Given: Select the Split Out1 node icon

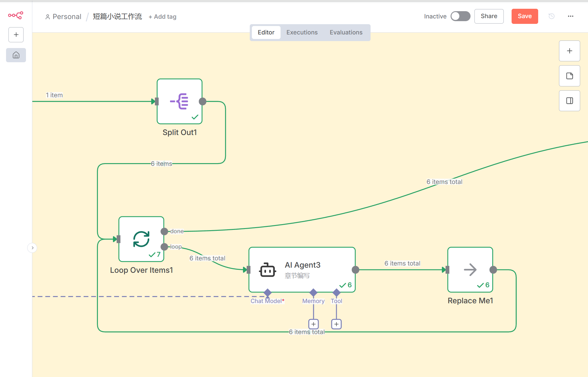Looking at the screenshot, I should (179, 101).
